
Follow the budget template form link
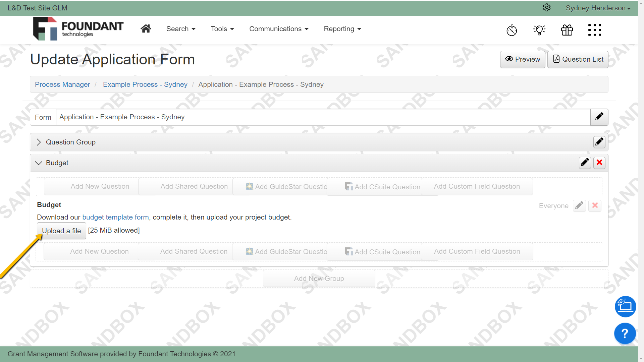click(x=115, y=217)
